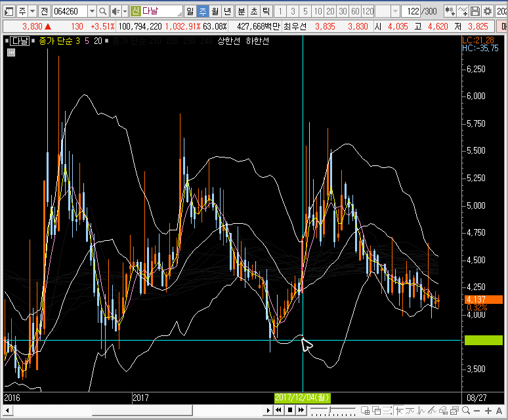This screenshot has height=420, width=508.
Task: Click the speaker sound alert icon
Action: tap(116, 12)
